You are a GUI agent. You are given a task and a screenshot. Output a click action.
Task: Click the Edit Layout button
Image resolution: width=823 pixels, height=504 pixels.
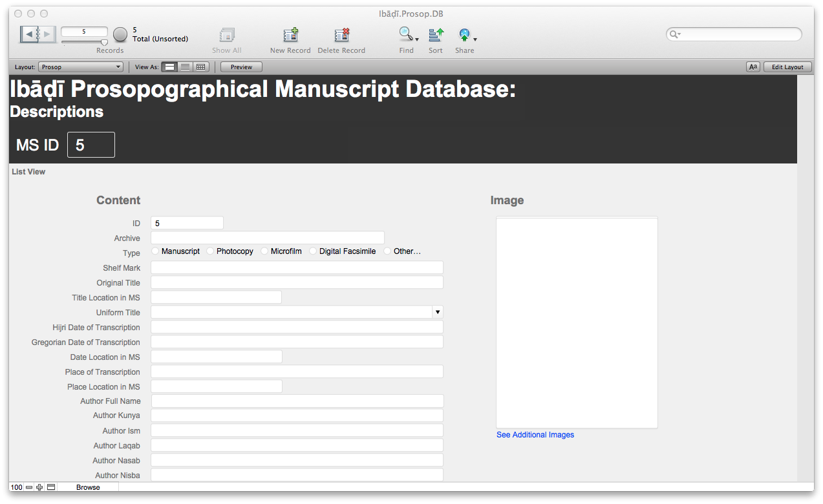787,67
